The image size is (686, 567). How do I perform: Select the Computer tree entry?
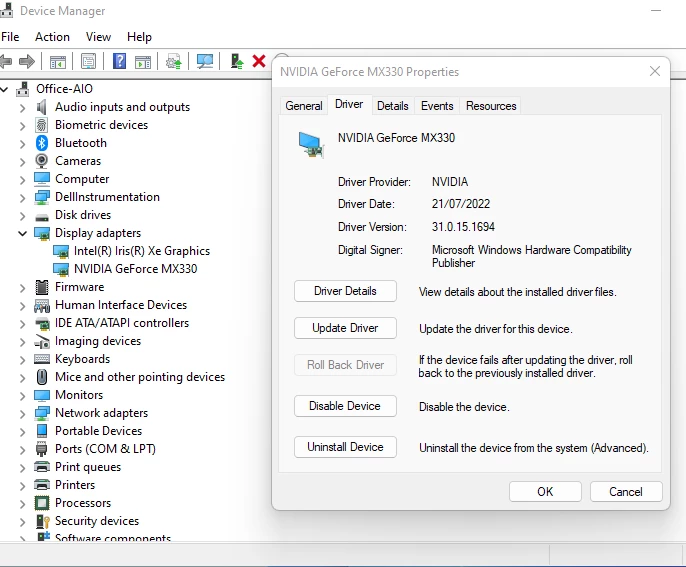[x=82, y=179]
